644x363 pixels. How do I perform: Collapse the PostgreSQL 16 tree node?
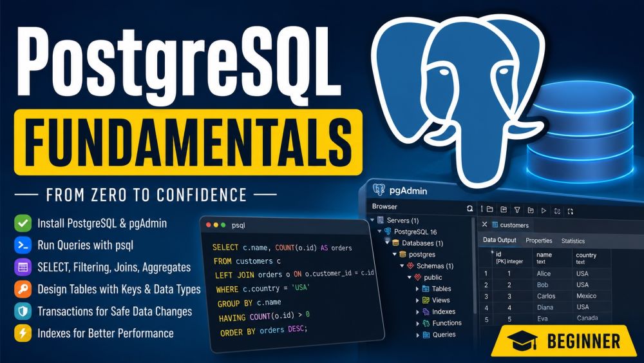(380, 231)
